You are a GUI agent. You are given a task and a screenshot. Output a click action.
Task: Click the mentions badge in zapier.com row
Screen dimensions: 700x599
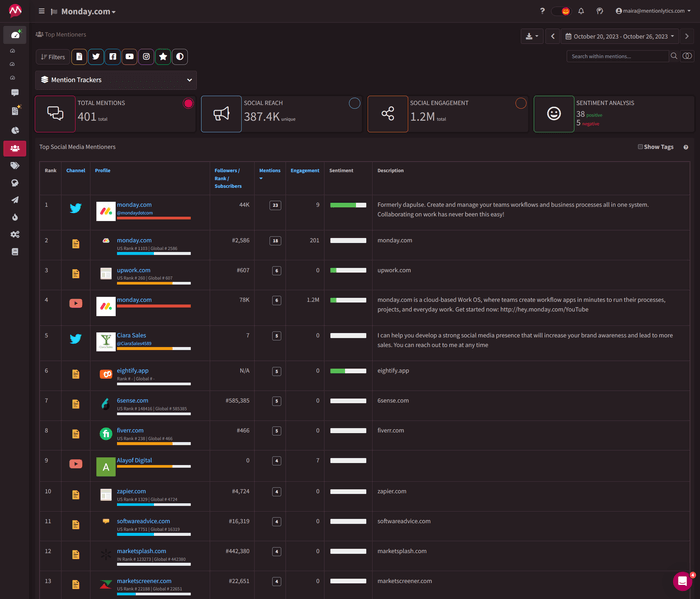click(277, 492)
